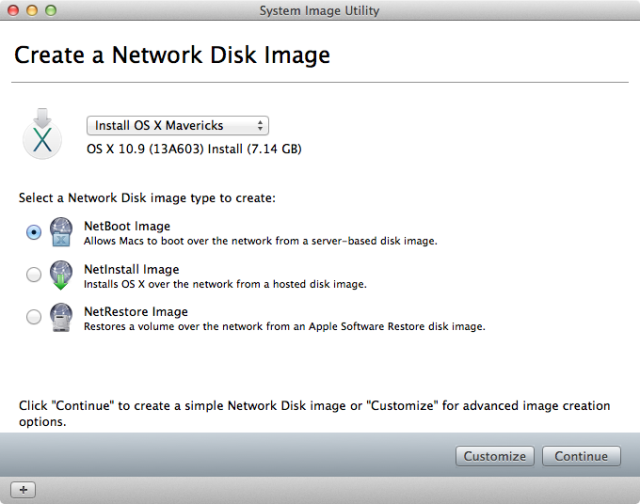Click the source popup's up-down arrows

click(260, 125)
